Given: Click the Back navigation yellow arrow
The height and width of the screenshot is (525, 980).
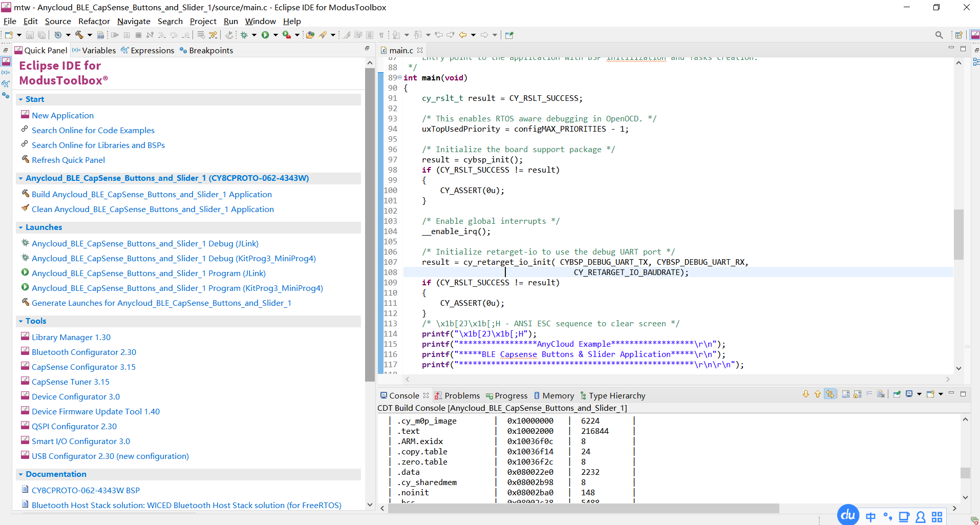Looking at the screenshot, I should tap(462, 35).
